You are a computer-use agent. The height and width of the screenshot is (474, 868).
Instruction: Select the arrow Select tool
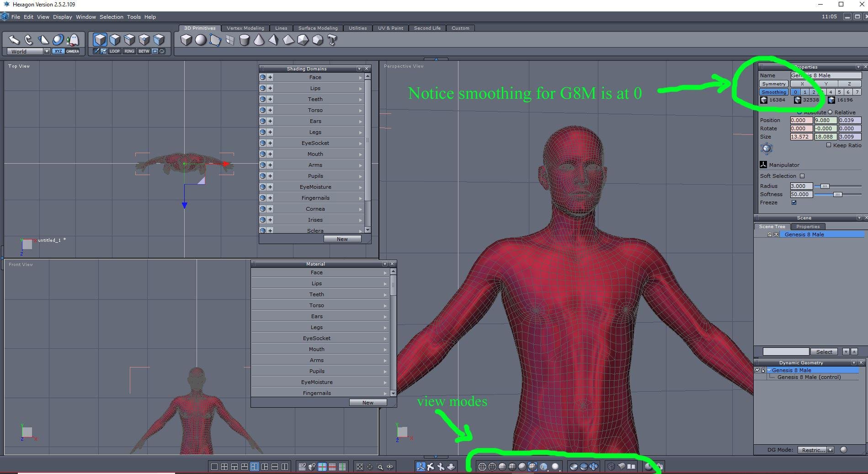coord(14,40)
